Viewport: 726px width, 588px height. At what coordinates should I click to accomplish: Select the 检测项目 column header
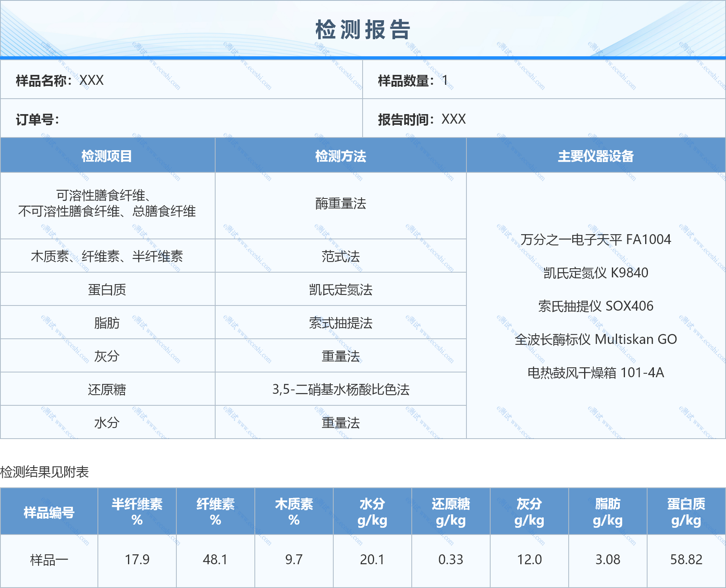[107, 156]
